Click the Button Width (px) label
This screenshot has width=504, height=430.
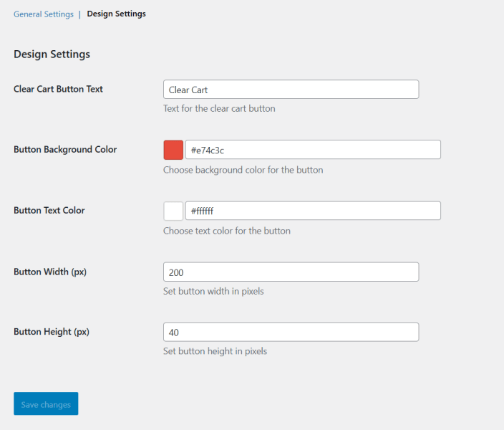(x=50, y=272)
